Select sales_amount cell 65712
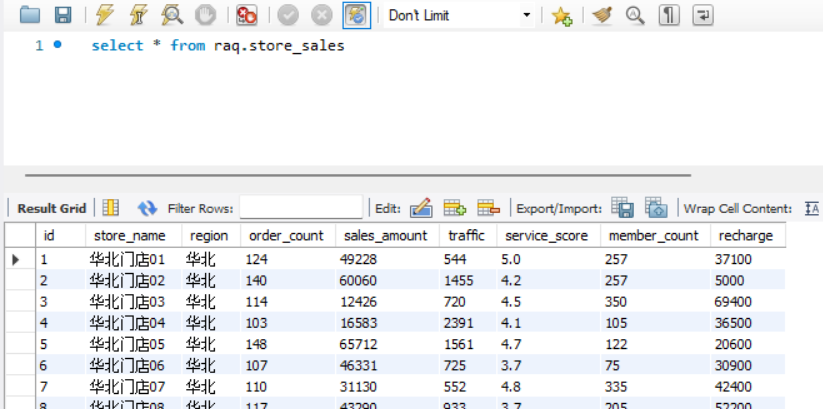This screenshot has width=823, height=409. click(x=387, y=344)
